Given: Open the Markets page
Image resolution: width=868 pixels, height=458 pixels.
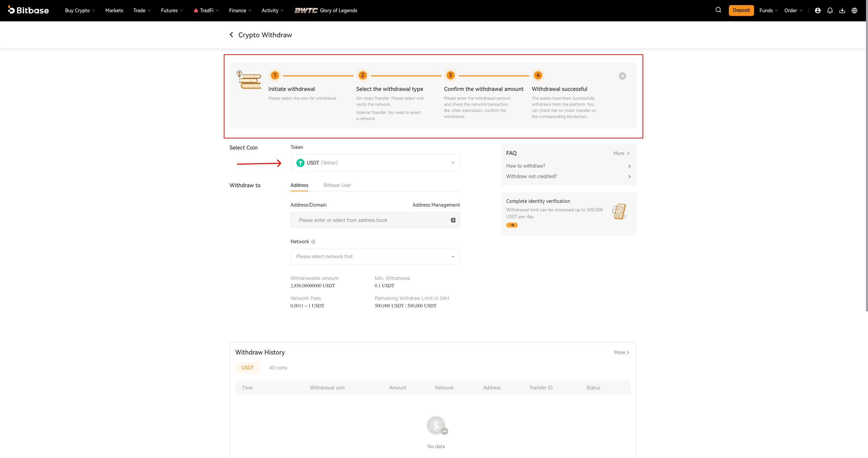Looking at the screenshot, I should (x=114, y=11).
